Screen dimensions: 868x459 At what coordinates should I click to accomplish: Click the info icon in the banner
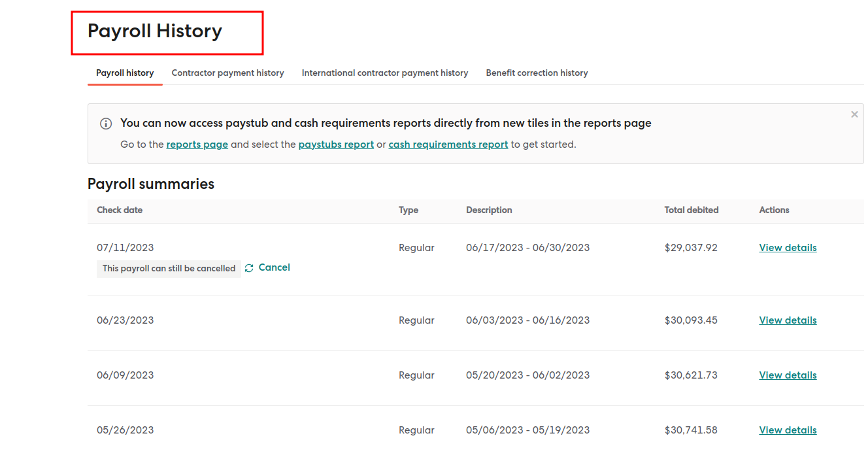coord(105,124)
